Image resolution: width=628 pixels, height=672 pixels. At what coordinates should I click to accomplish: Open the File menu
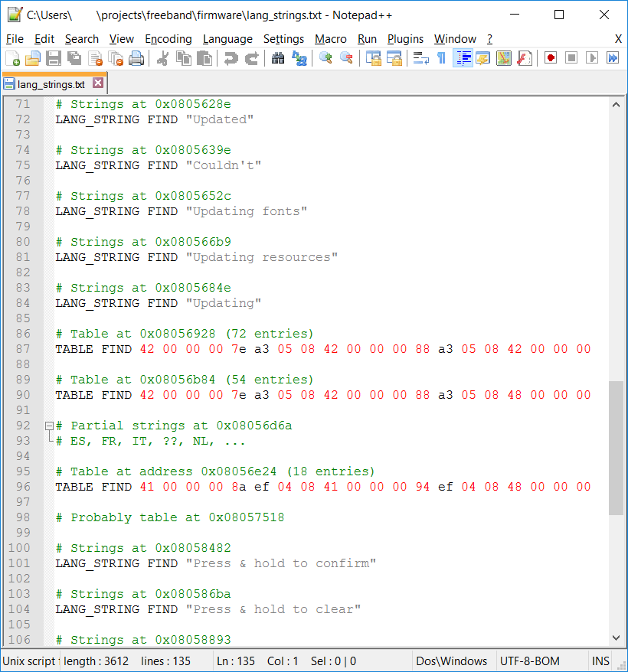tap(15, 39)
